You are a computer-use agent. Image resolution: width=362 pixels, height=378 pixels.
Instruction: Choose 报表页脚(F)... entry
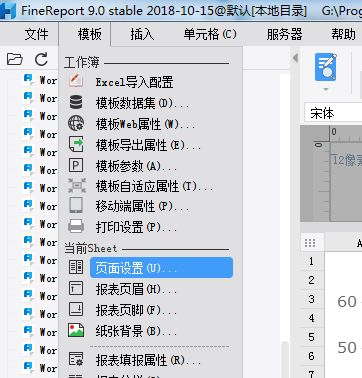(x=136, y=311)
